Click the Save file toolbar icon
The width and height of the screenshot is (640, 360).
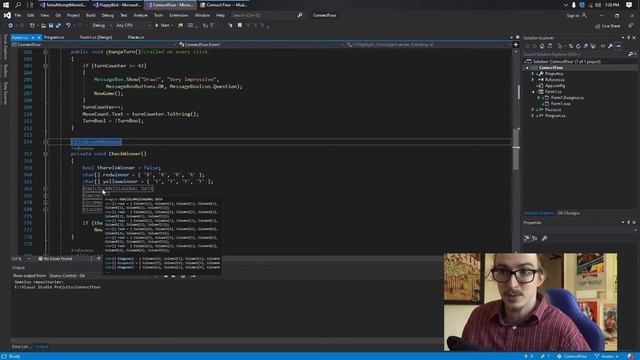click(x=51, y=25)
